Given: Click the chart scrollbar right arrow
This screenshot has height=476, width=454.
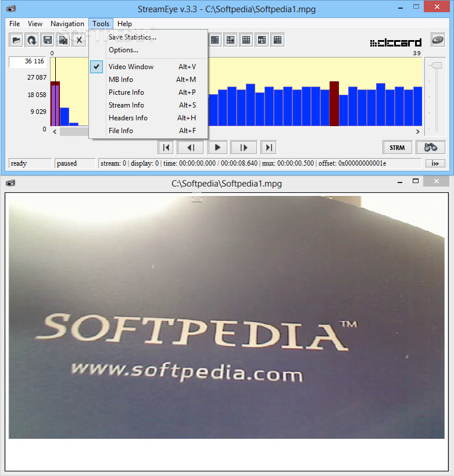Looking at the screenshot, I should pos(418,131).
